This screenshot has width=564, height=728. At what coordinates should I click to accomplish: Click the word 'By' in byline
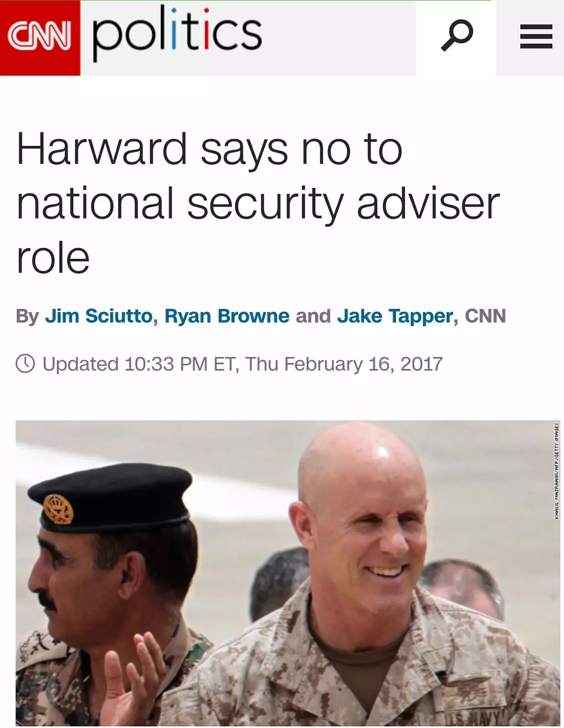point(27,316)
